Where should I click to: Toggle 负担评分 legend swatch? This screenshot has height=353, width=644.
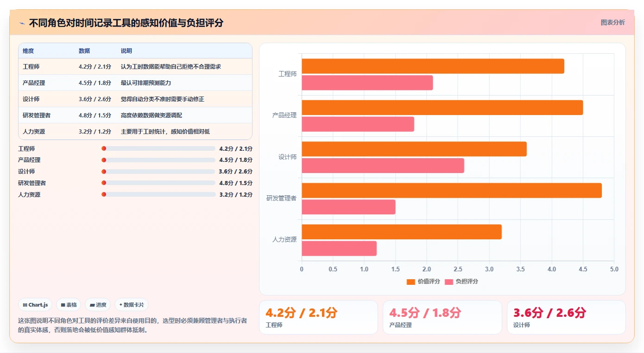(449, 282)
